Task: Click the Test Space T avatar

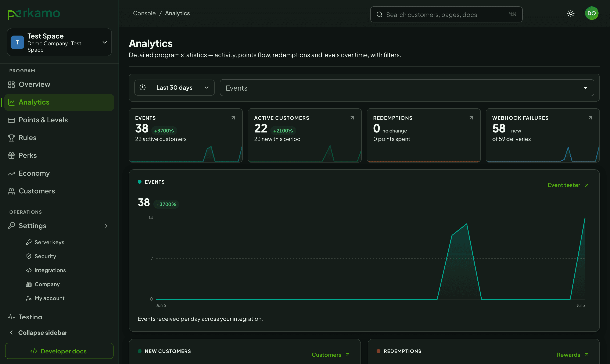Action: [17, 42]
